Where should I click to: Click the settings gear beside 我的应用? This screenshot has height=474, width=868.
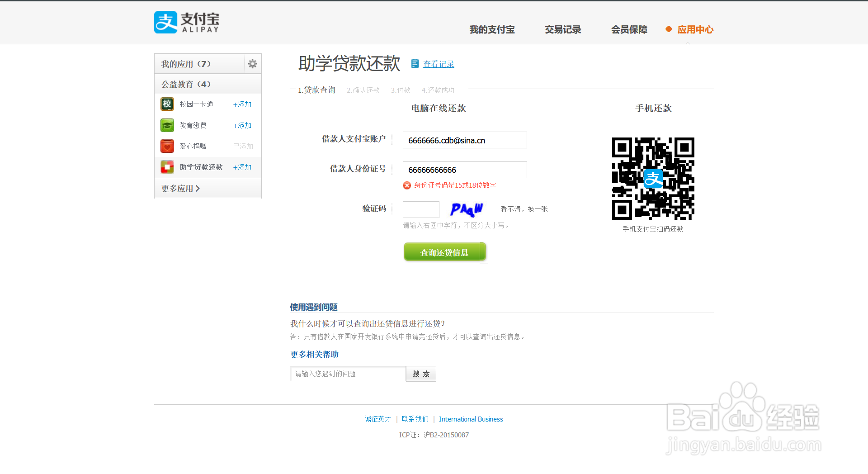point(252,64)
